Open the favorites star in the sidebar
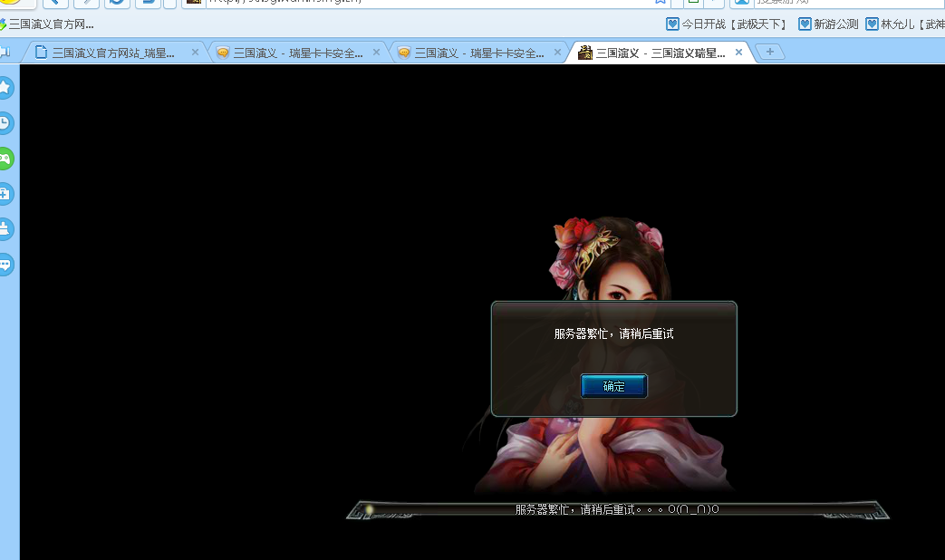Screen dimensions: 945x560 click(5, 88)
